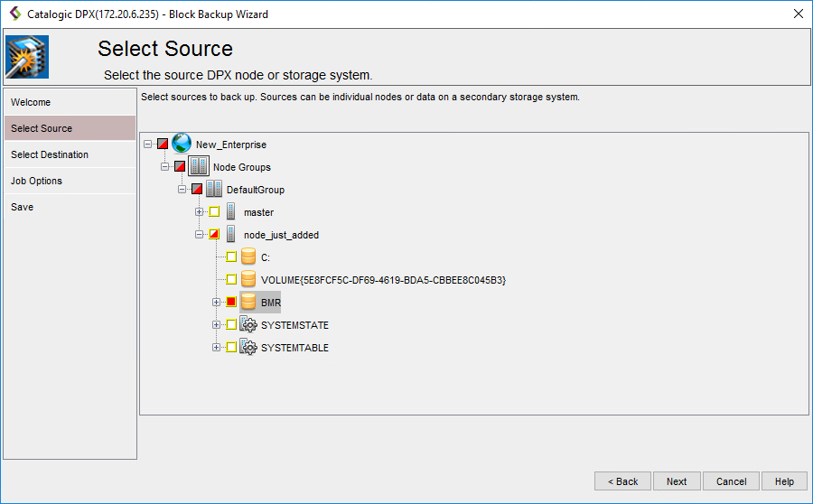Screen dimensions: 813x504
Task: Click the New_Enterprise globe icon
Action: coord(182,144)
